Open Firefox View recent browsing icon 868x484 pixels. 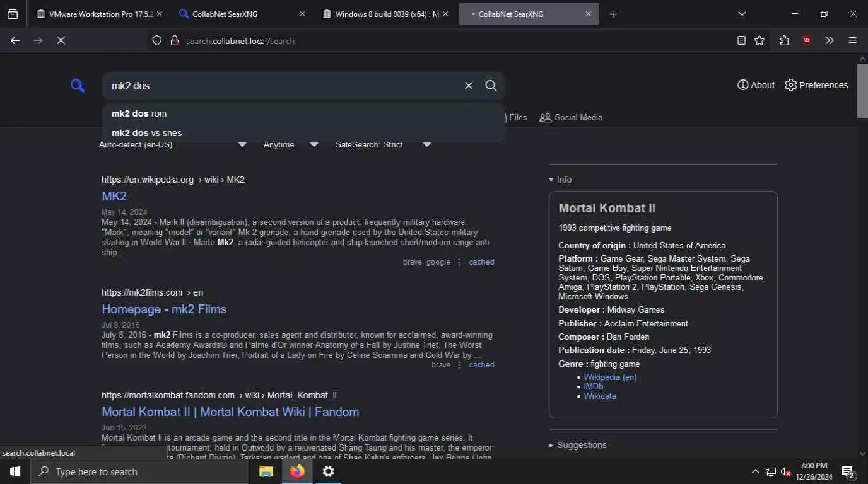13,14
